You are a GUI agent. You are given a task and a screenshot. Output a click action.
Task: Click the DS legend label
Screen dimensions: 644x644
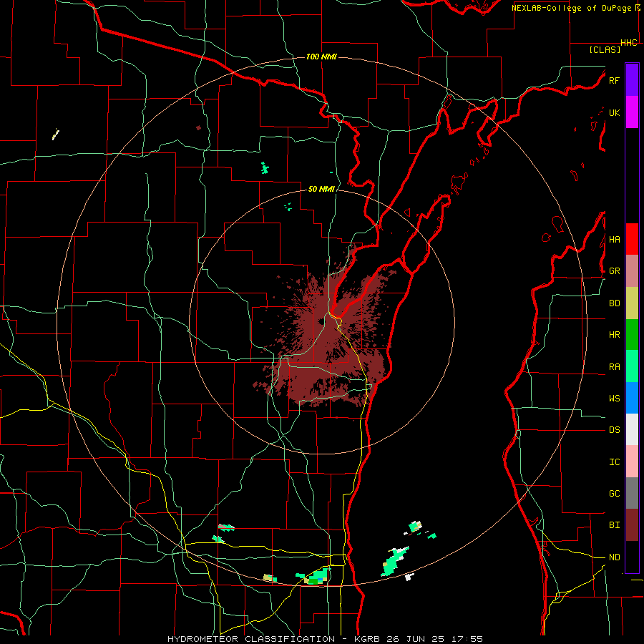(x=614, y=430)
